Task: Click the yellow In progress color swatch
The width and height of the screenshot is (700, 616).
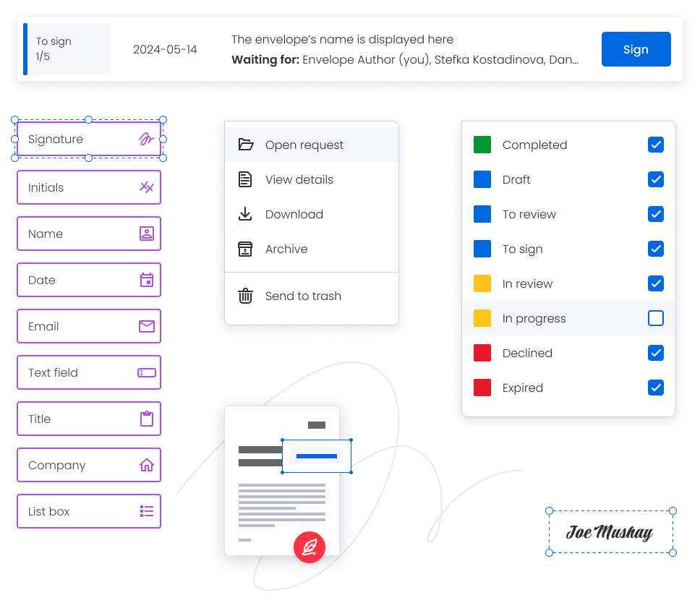Action: [x=482, y=318]
